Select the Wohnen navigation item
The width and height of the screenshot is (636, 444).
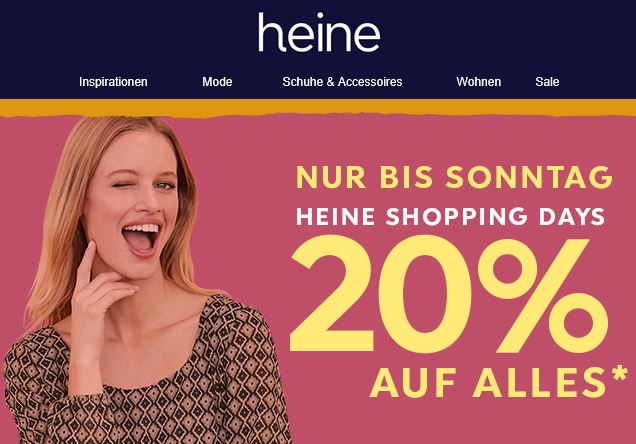(479, 82)
